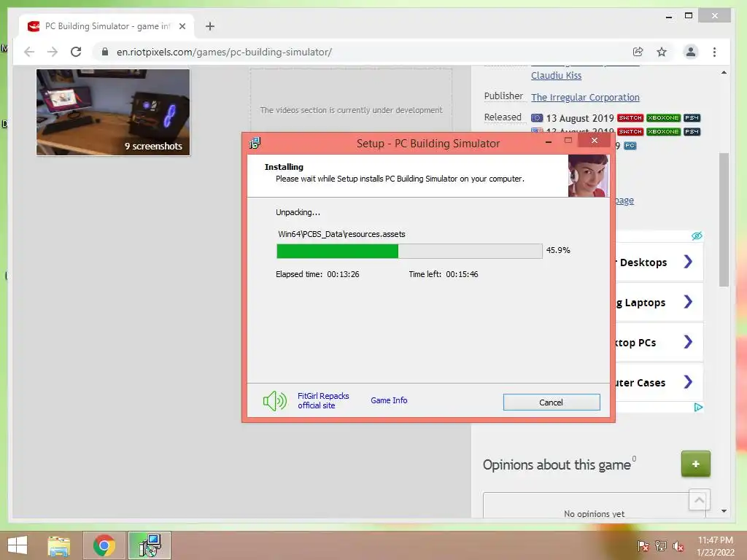Open a new Chrome tab
This screenshot has height=560, width=747.
[210, 27]
